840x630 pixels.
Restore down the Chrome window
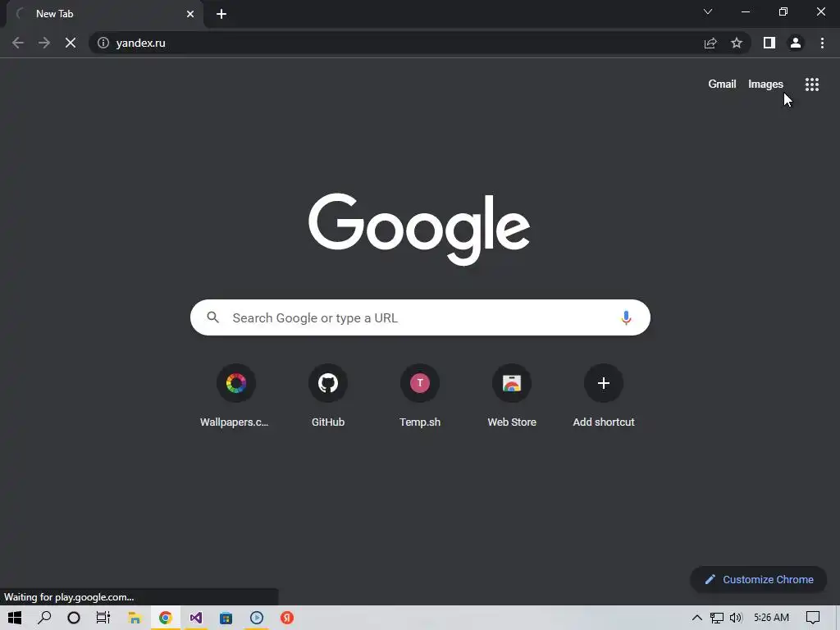(x=783, y=11)
